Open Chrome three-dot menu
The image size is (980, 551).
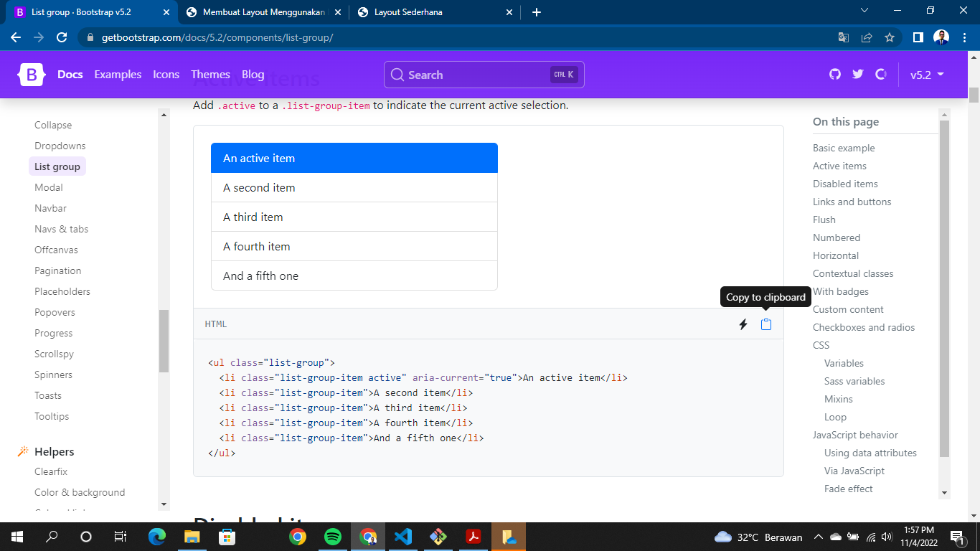[x=964, y=37]
